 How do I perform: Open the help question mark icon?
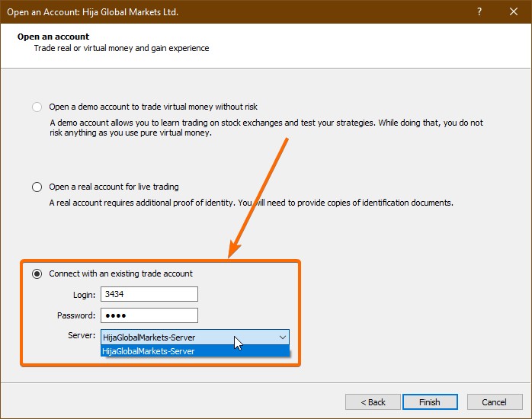click(479, 12)
